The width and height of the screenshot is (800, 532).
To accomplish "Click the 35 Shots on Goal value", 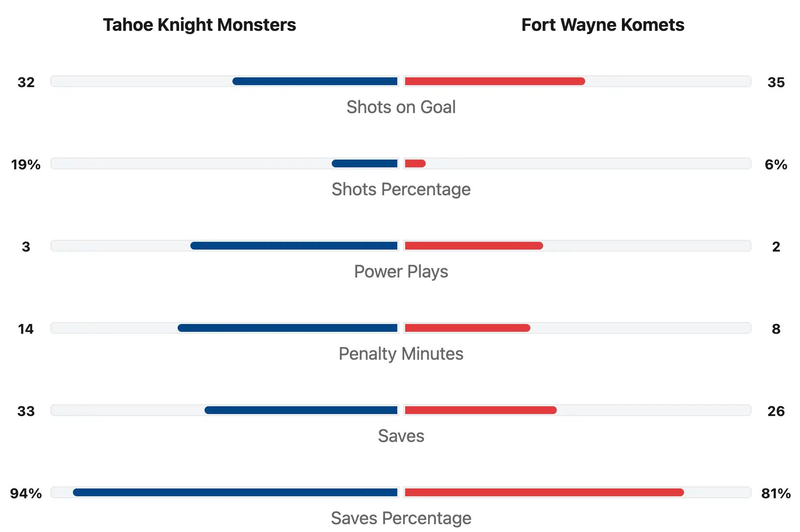I will click(x=776, y=82).
